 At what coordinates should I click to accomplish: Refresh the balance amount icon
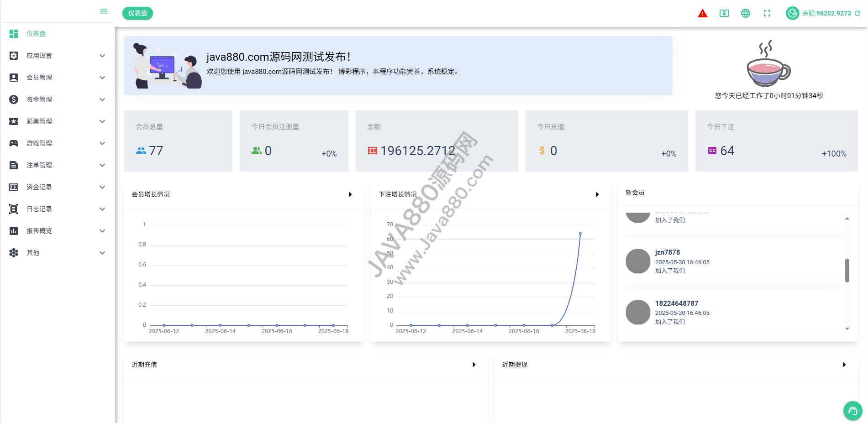857,13
